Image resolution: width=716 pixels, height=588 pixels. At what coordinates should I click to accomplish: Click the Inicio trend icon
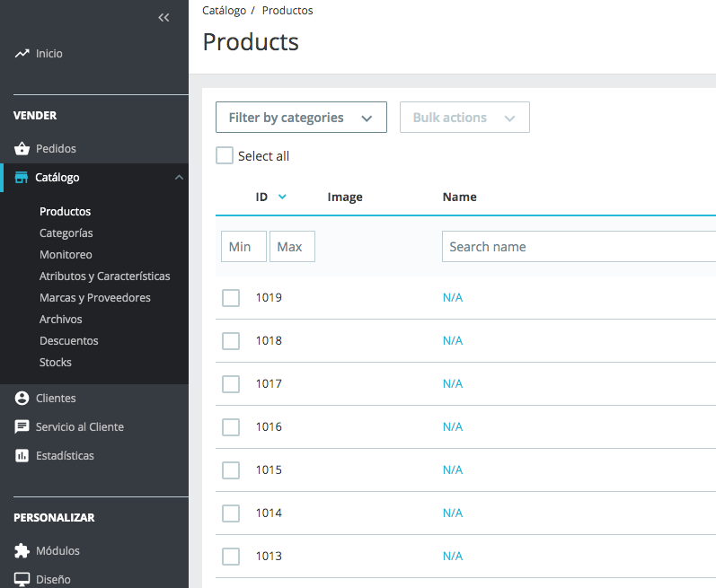click(22, 54)
